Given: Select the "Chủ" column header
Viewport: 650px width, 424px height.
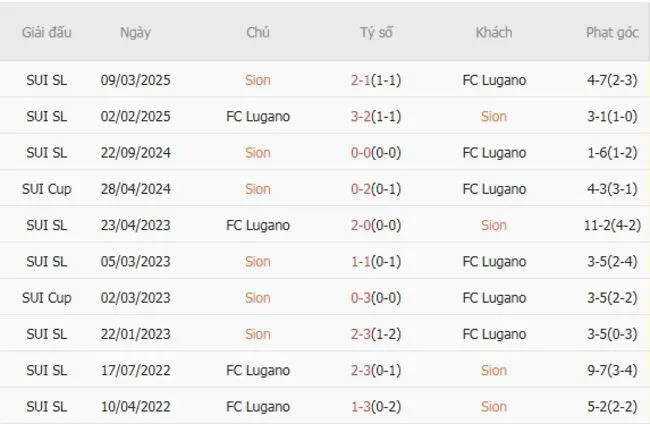Looking at the screenshot, I should click(x=258, y=32).
